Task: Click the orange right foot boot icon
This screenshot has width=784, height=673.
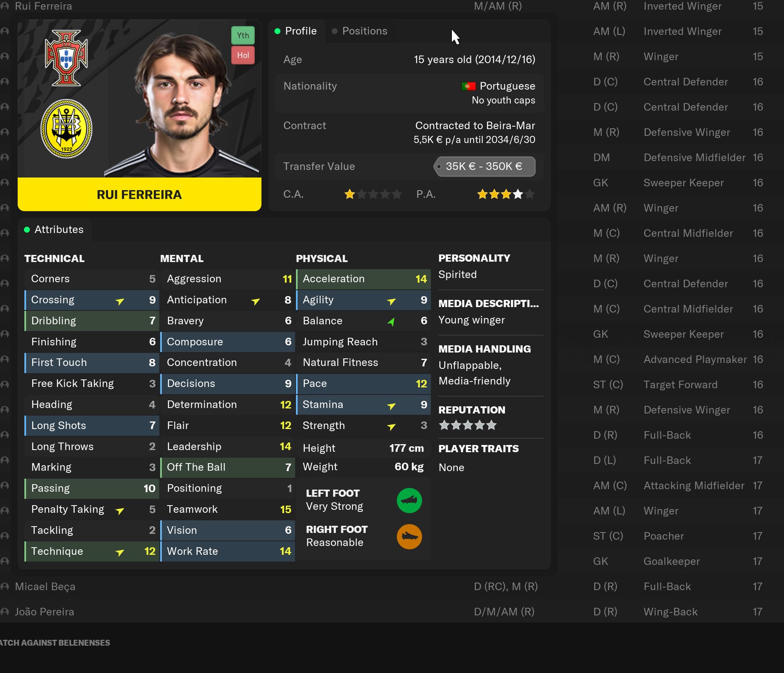Action: [409, 537]
